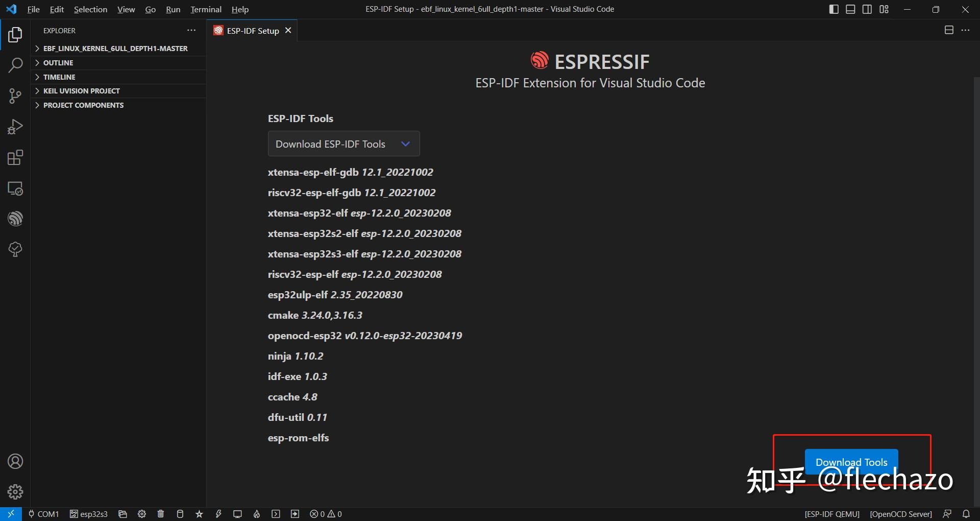This screenshot has height=521, width=980.
Task: Open the Source Control view
Action: coord(15,96)
